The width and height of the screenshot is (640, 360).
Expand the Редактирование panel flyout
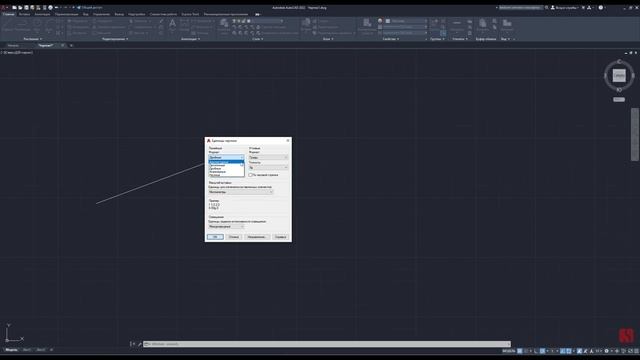click(115, 39)
